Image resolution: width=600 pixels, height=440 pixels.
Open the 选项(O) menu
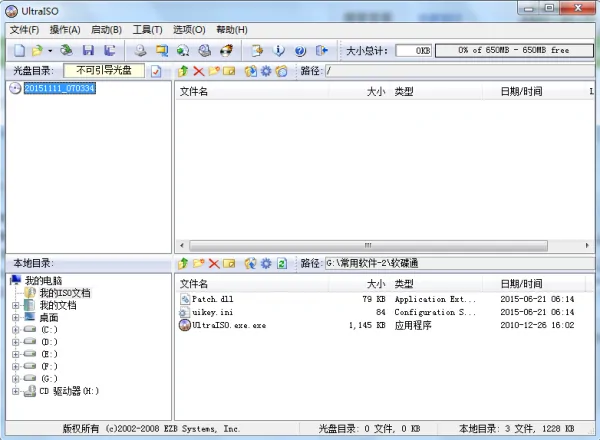pyautogui.click(x=189, y=30)
